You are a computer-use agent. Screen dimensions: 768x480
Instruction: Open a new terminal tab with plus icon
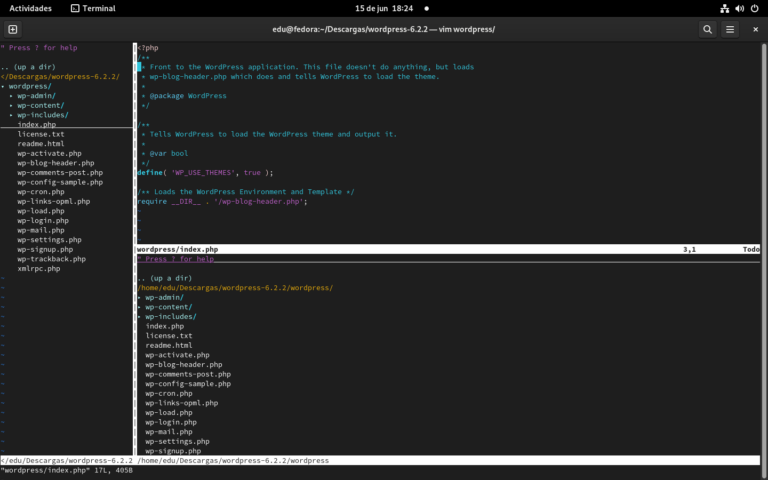pyautogui.click(x=13, y=29)
